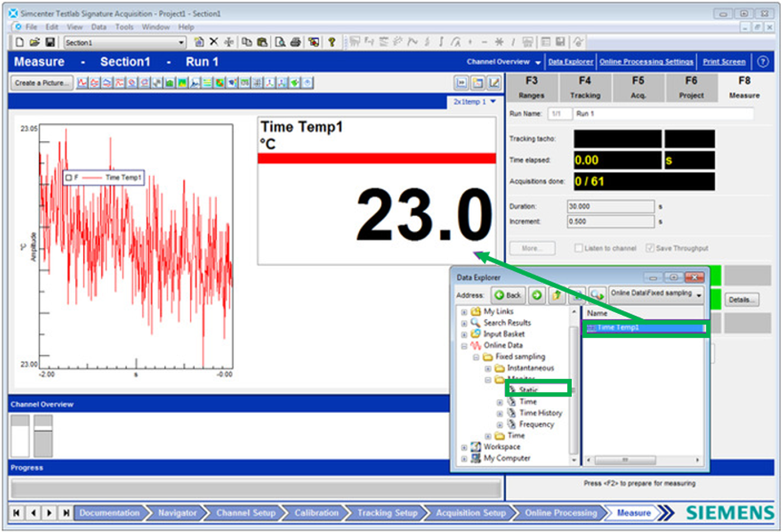Click the double-arrow icon above the display
This screenshot has height=532, width=782.
462,83
